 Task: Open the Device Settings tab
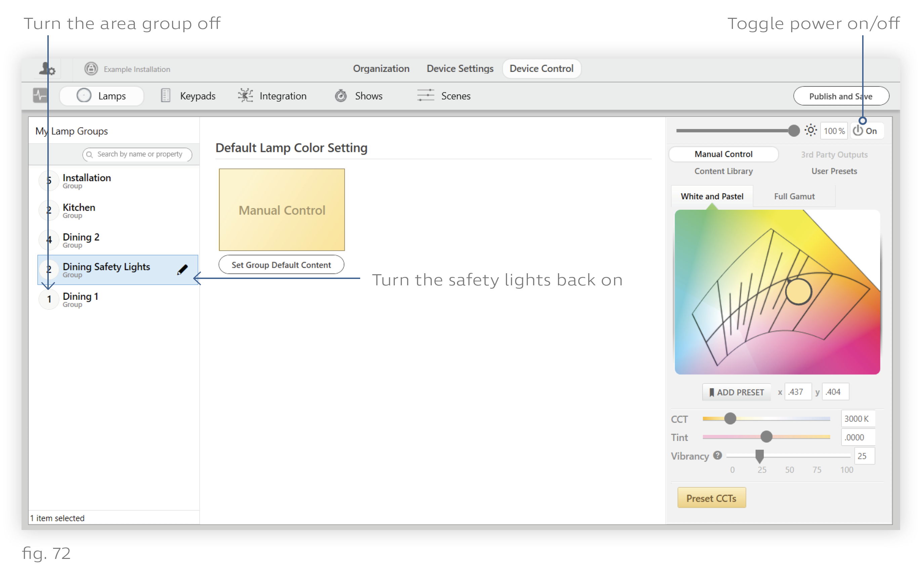(x=460, y=69)
